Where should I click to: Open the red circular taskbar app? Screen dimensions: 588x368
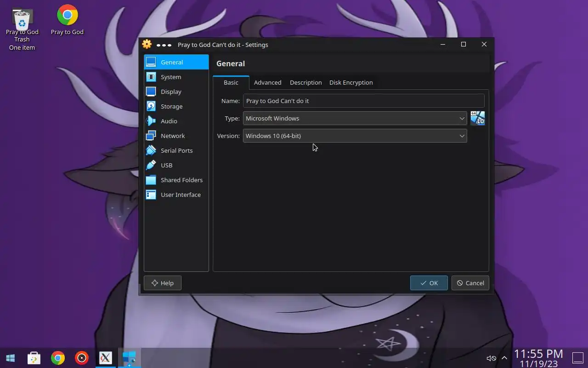point(82,358)
